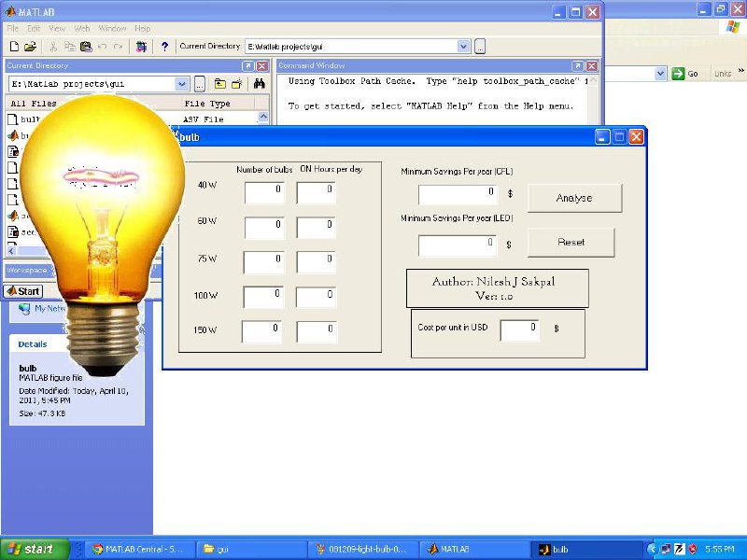Sort by the All Files column header
Image resolution: width=747 pixels, height=560 pixels.
coord(34,104)
